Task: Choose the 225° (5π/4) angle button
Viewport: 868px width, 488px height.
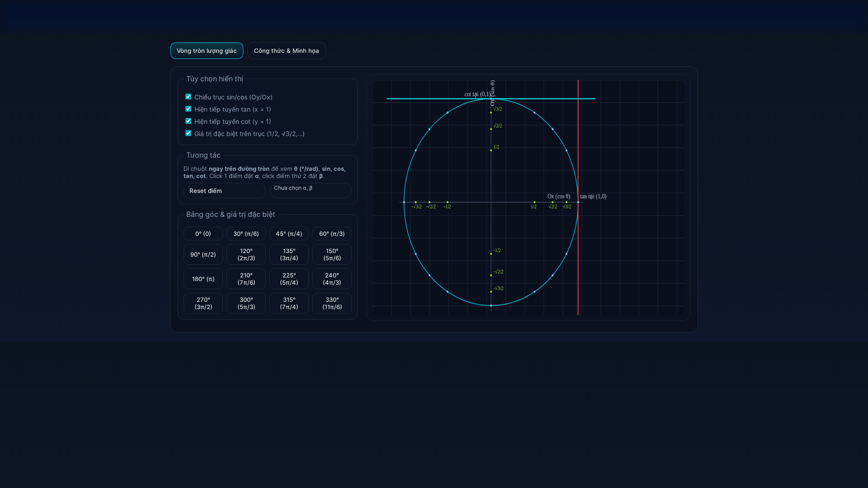Action: pyautogui.click(x=289, y=279)
